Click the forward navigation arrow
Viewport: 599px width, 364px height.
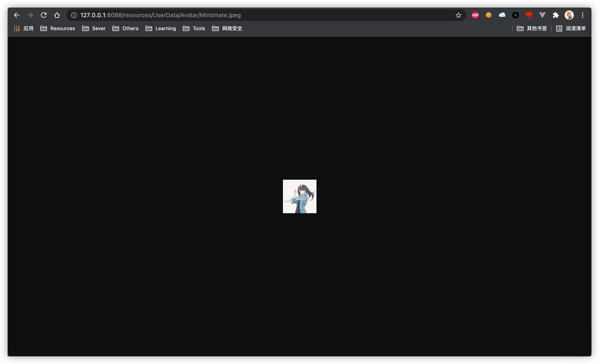click(x=30, y=15)
